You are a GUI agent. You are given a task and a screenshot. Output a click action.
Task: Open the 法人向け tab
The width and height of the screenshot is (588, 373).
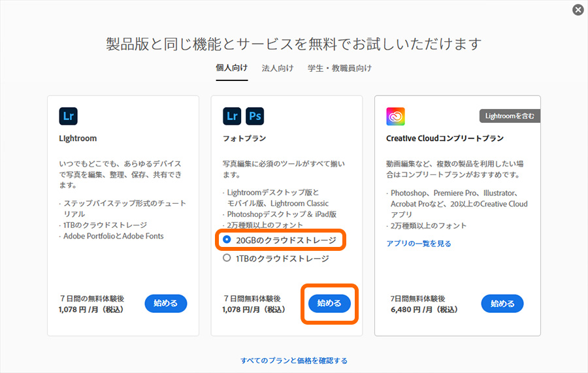(x=278, y=68)
